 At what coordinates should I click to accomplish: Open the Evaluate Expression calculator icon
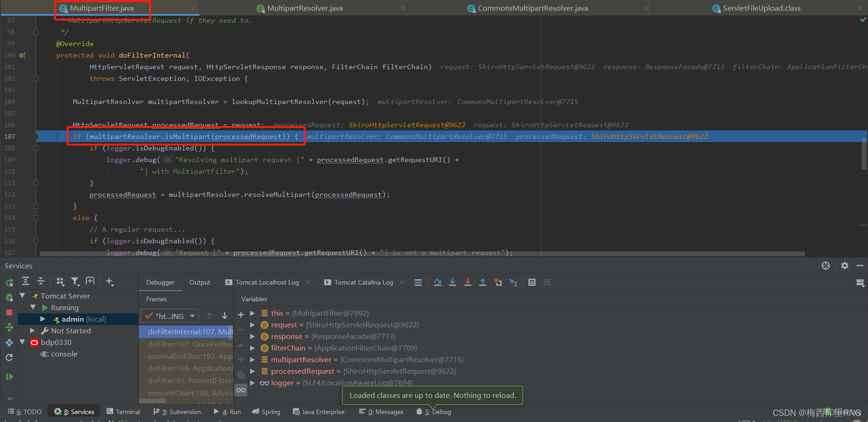(532, 282)
